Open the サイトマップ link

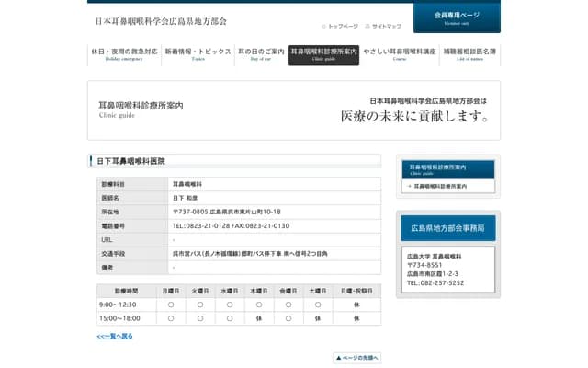coord(384,27)
